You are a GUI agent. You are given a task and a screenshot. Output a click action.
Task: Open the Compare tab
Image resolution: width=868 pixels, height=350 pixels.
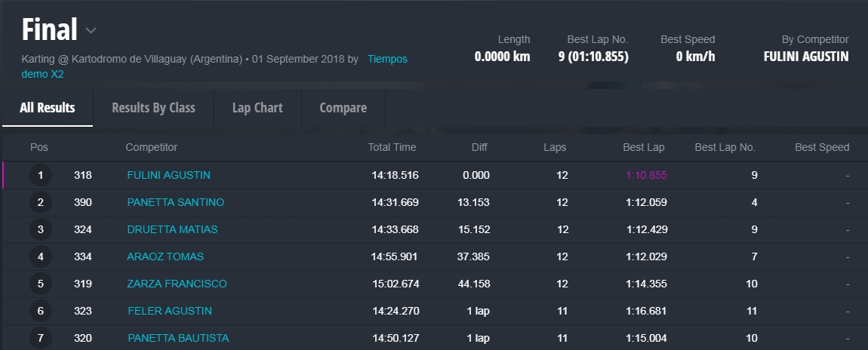343,108
